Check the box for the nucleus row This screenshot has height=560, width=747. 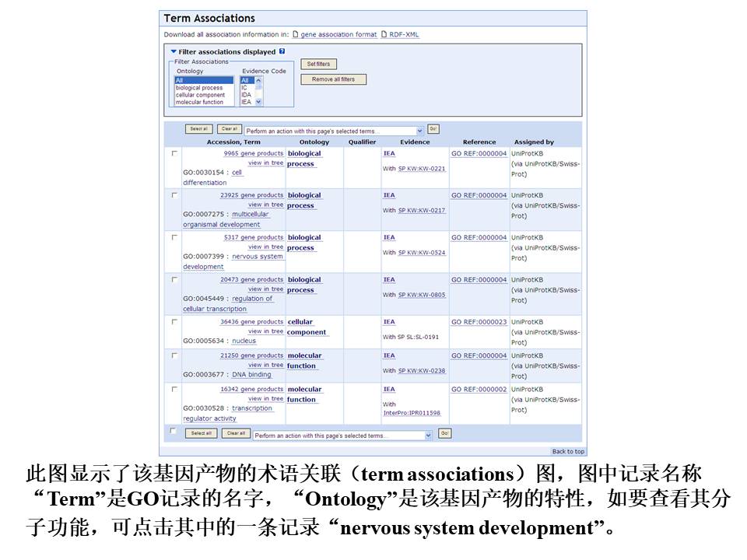[174, 321]
